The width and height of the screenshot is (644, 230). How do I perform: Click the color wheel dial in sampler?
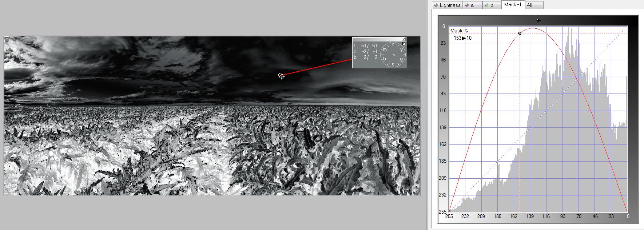393,55
